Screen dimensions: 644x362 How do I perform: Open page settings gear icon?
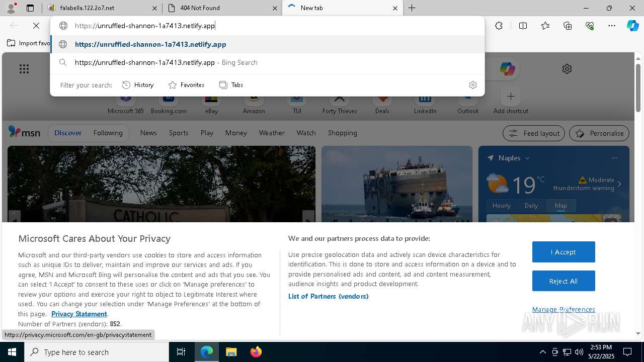coord(567,69)
